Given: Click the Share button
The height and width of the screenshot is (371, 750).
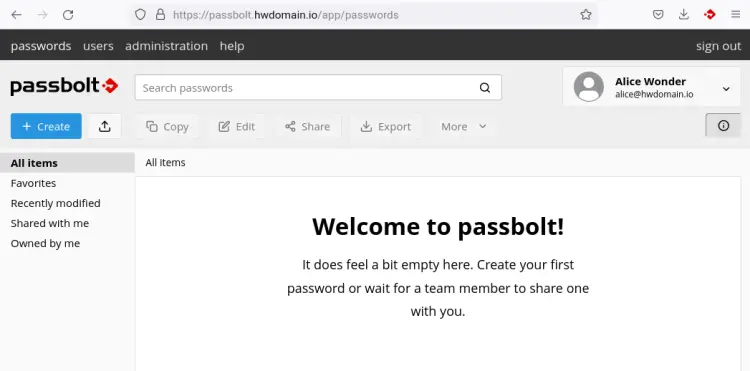Looking at the screenshot, I should (308, 127).
